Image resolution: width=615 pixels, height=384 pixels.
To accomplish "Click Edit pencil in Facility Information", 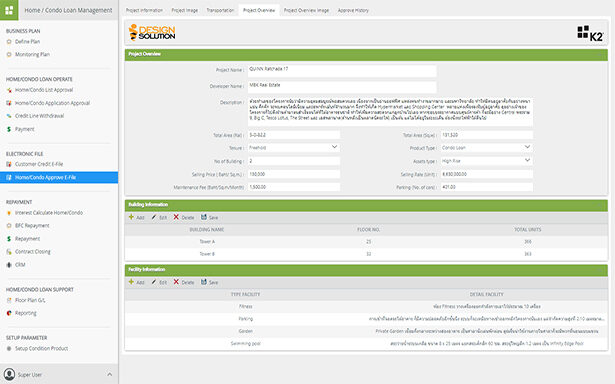I will [154, 282].
